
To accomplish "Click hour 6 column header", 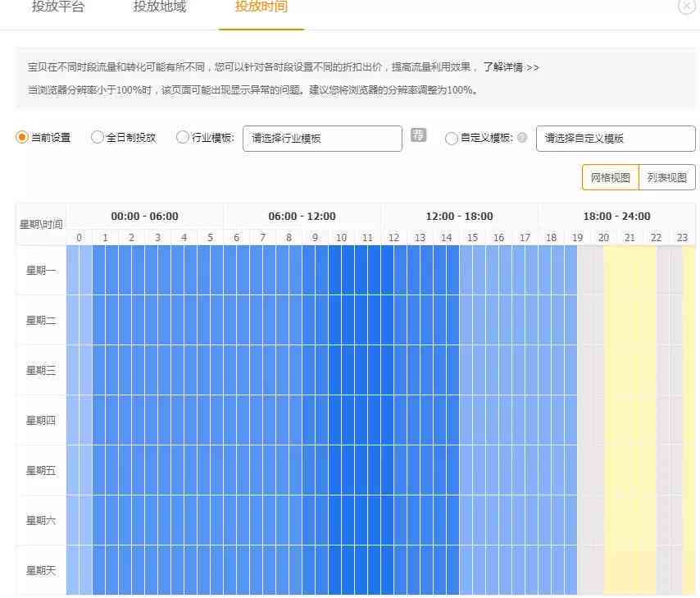I will [237, 237].
